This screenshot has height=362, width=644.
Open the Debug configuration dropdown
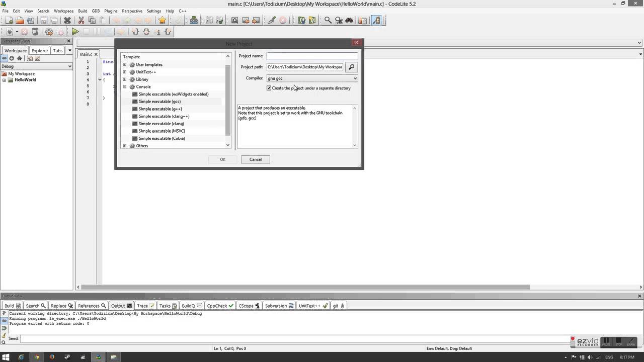click(x=36, y=66)
